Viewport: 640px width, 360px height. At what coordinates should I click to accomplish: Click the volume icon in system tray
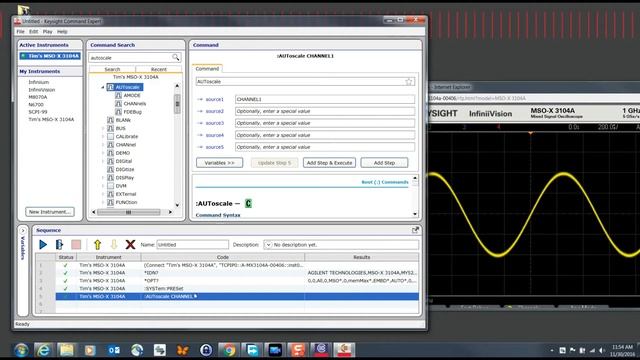602,351
